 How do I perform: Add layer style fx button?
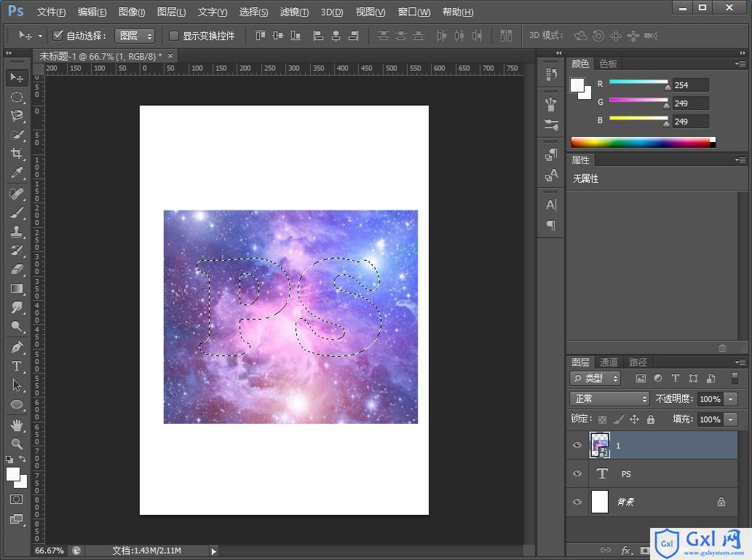point(626,551)
